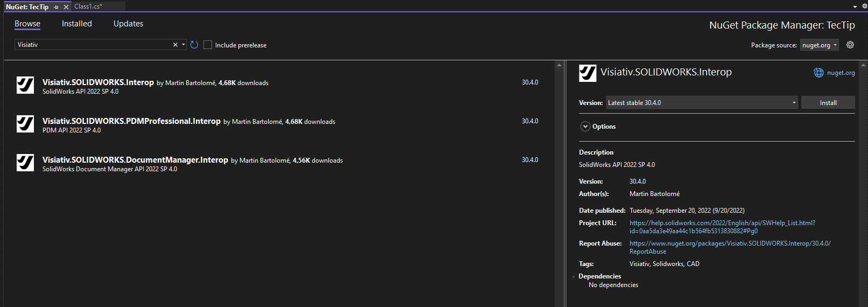Click the Visiativ.SOLIDWORKS.Interop package logo in results
Image resolution: width=868 pixels, height=307 pixels.
click(x=25, y=85)
